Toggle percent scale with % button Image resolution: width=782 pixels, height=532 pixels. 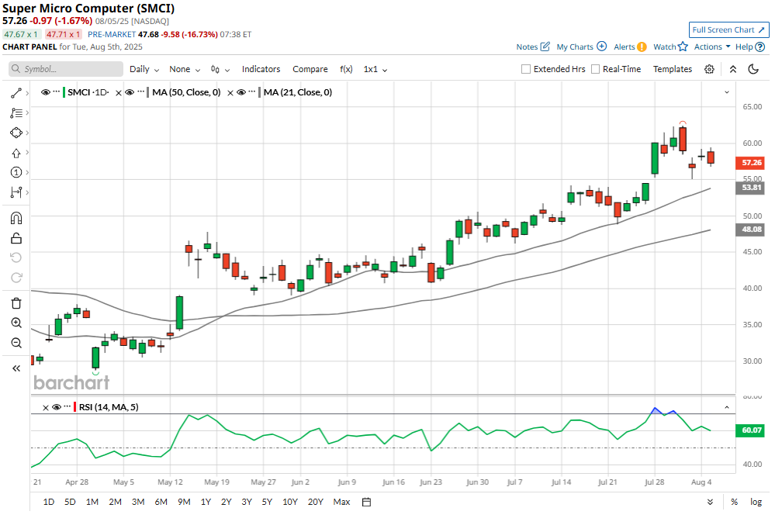(734, 502)
